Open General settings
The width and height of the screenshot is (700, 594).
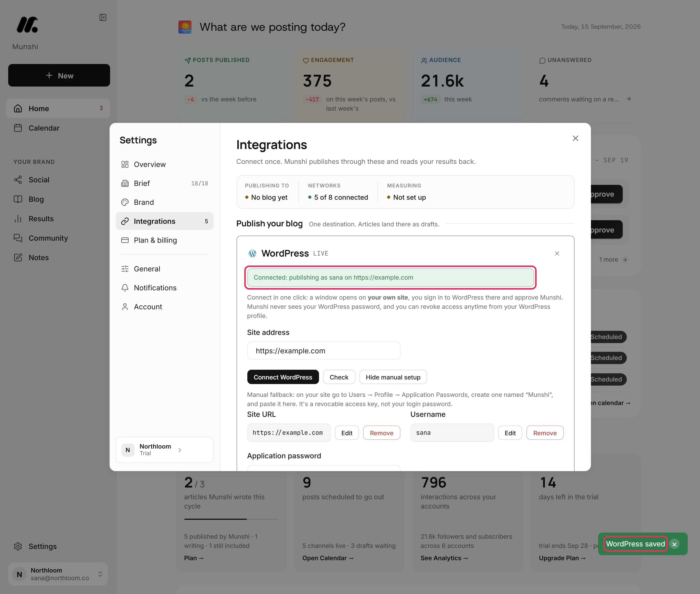pyautogui.click(x=164, y=269)
